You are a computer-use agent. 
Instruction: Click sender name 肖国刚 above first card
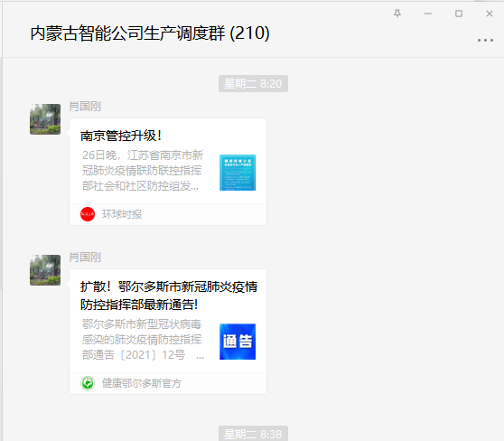click(x=85, y=106)
